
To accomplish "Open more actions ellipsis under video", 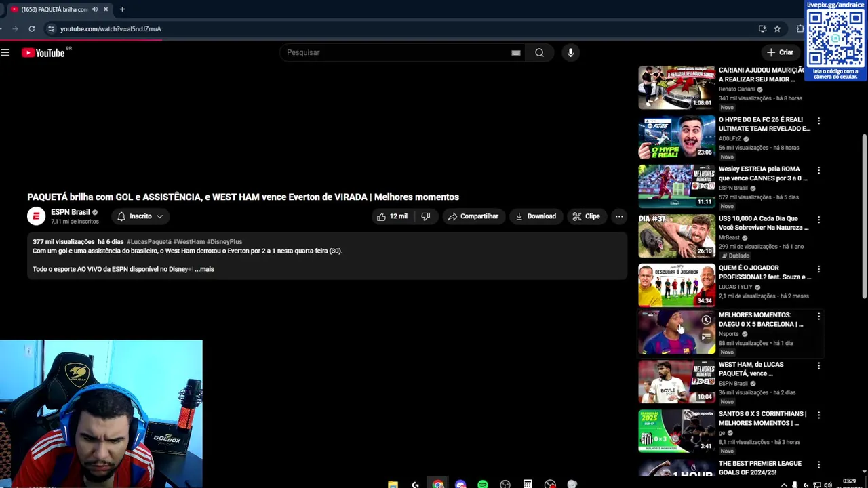I will (619, 216).
